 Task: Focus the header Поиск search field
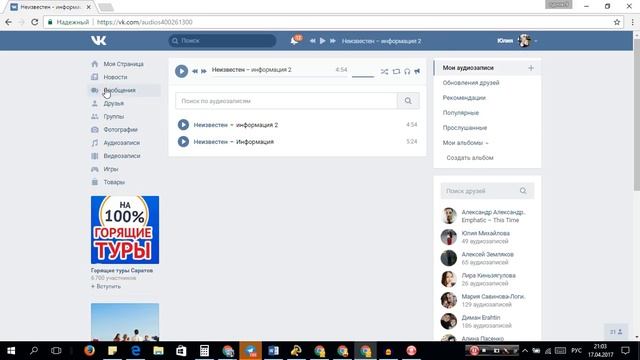tap(222, 40)
